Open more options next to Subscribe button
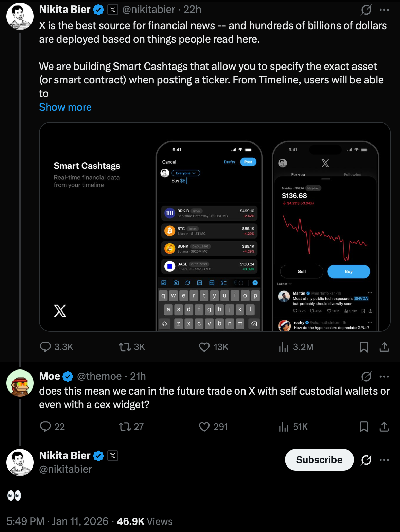The width and height of the screenshot is (400, 532). tap(384, 460)
